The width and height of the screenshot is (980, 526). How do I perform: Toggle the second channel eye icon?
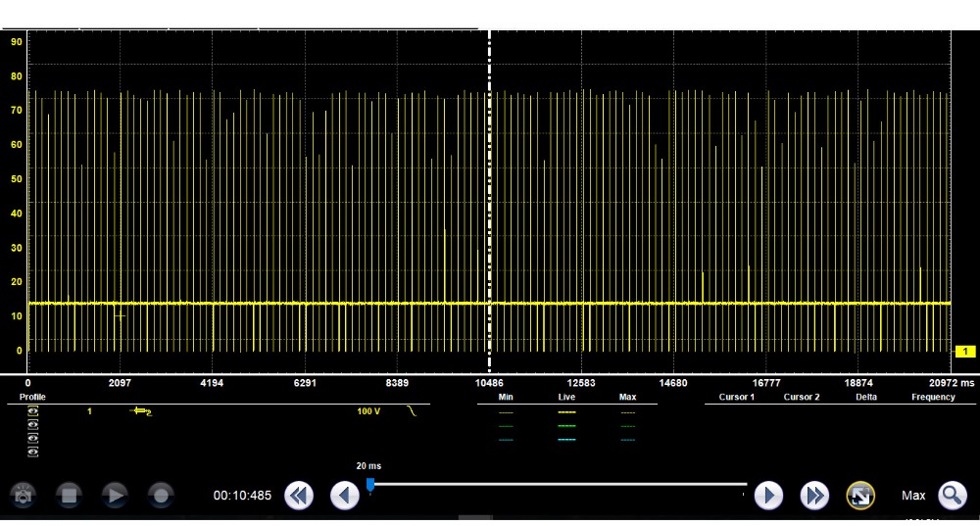[33, 425]
